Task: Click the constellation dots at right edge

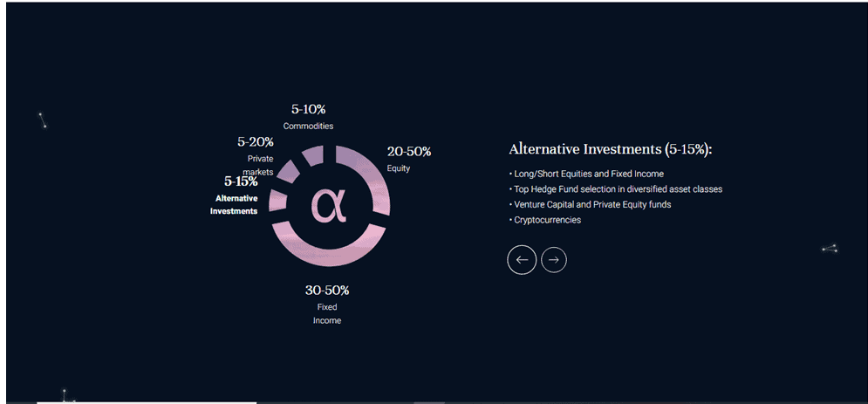Action: [x=830, y=249]
